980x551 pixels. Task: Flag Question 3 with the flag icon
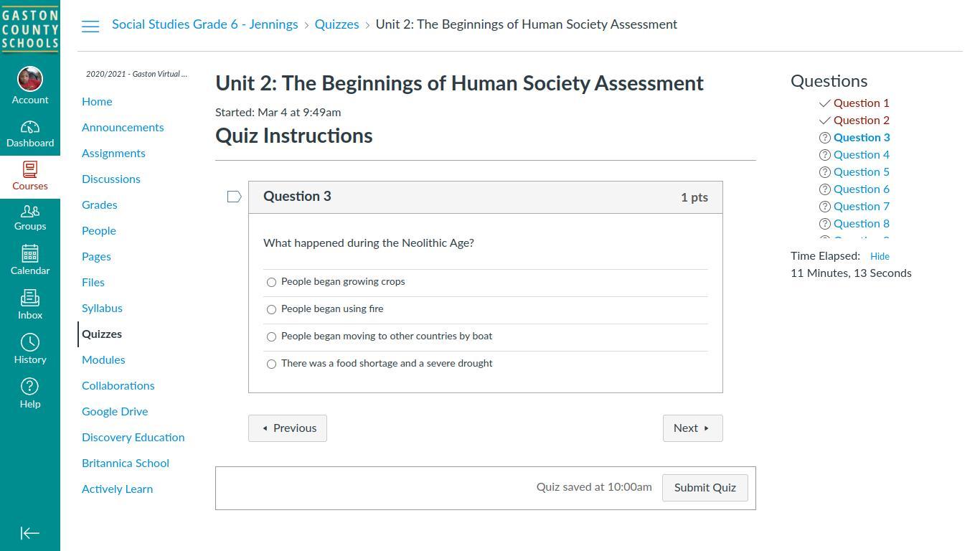tap(234, 197)
